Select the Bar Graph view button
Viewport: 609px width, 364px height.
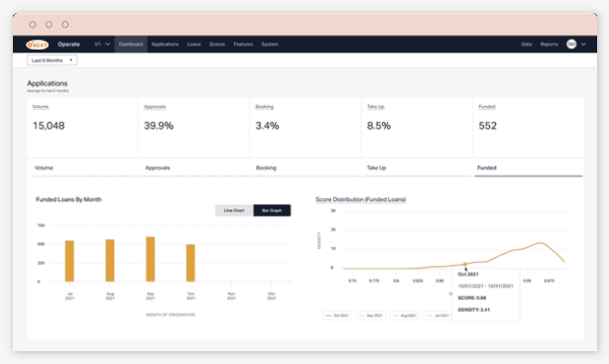pos(272,210)
